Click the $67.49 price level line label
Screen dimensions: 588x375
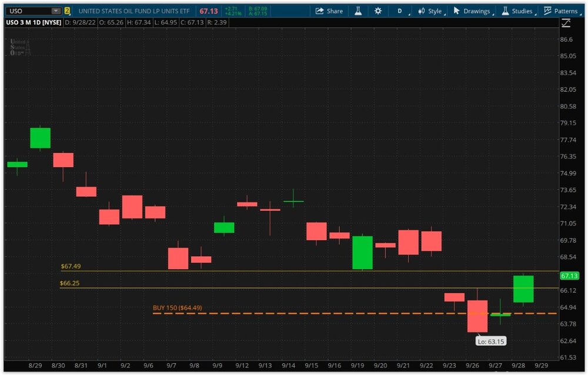point(71,266)
